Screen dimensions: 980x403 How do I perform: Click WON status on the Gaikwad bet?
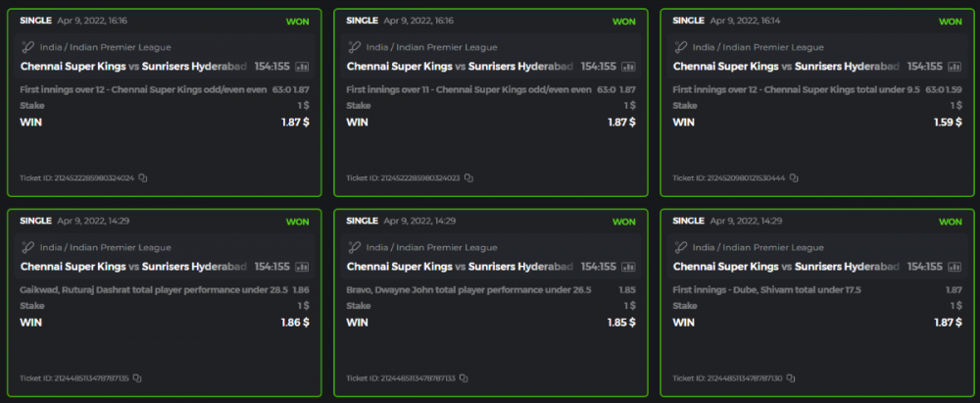click(297, 222)
